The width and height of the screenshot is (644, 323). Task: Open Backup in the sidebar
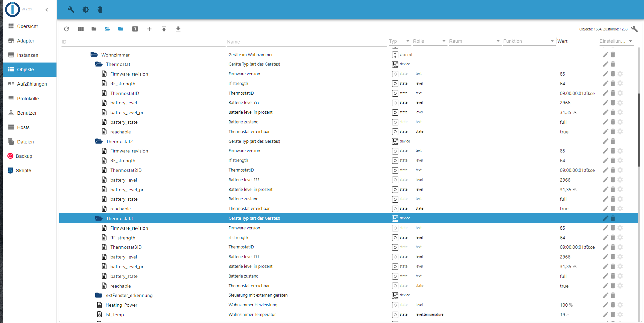(x=29, y=156)
